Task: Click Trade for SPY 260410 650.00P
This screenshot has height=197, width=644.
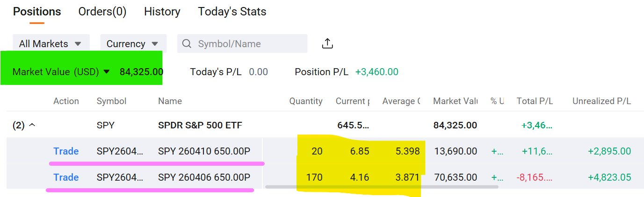Action: click(66, 151)
